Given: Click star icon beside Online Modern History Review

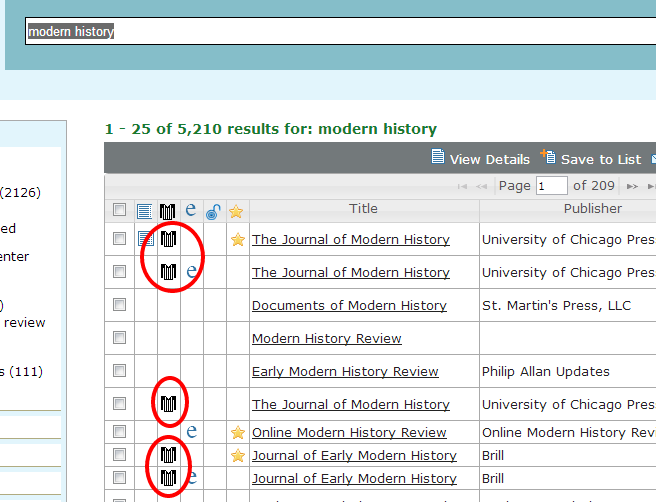Looking at the screenshot, I should coord(238,432).
